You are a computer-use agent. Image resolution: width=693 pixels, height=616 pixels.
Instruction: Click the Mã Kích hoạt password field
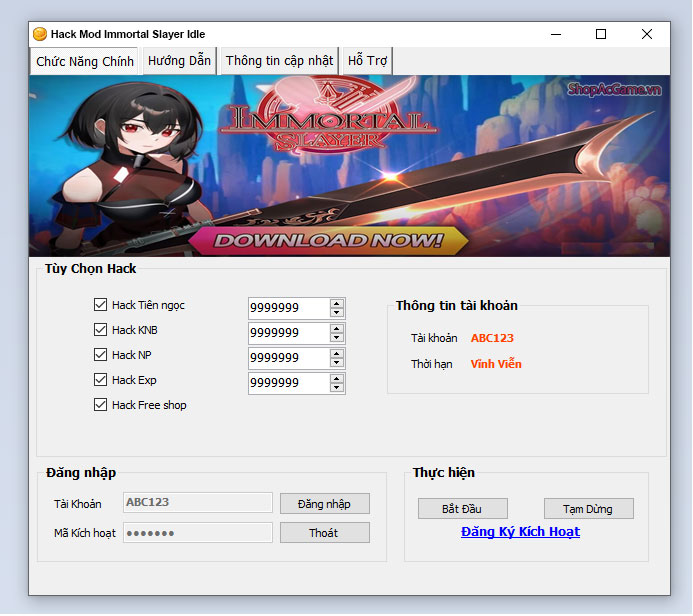198,533
